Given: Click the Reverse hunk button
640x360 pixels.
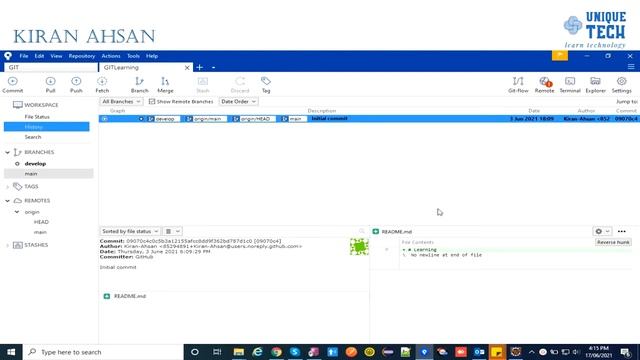Looking at the screenshot, I should [x=613, y=242].
